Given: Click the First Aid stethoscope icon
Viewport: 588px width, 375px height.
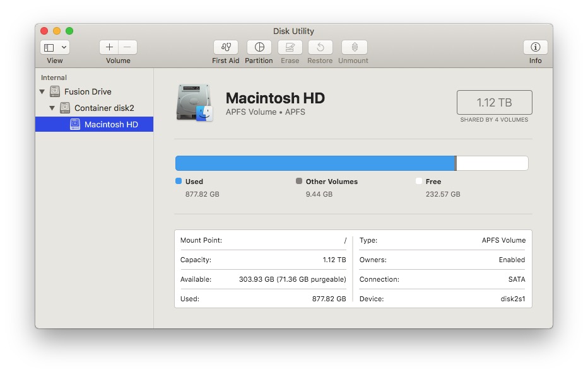Looking at the screenshot, I should click(x=226, y=47).
